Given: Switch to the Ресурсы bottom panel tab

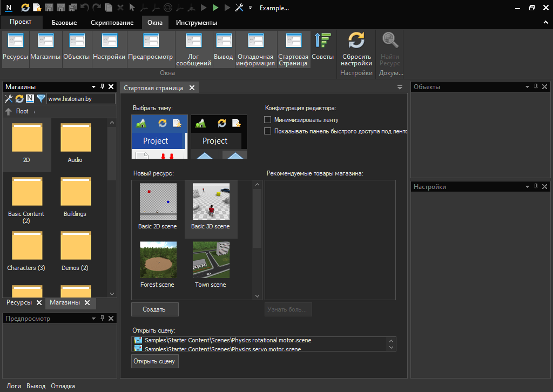Looking at the screenshot, I should pyautogui.click(x=19, y=303).
